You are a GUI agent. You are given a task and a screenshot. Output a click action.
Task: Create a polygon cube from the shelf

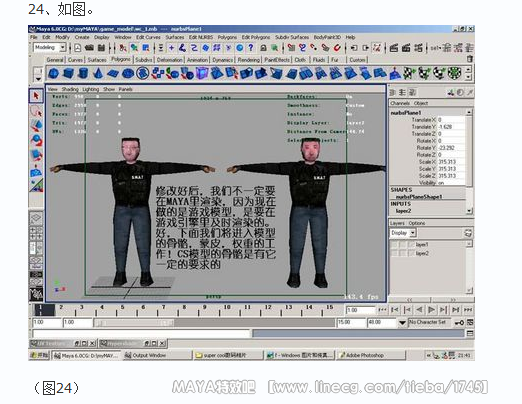pos(69,73)
